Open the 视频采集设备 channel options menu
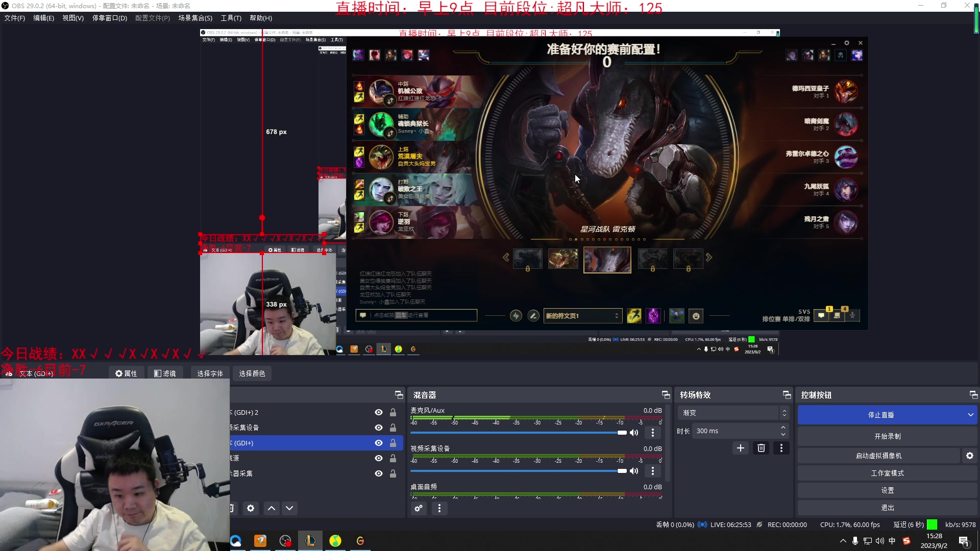Image resolution: width=980 pixels, height=551 pixels. point(653,471)
